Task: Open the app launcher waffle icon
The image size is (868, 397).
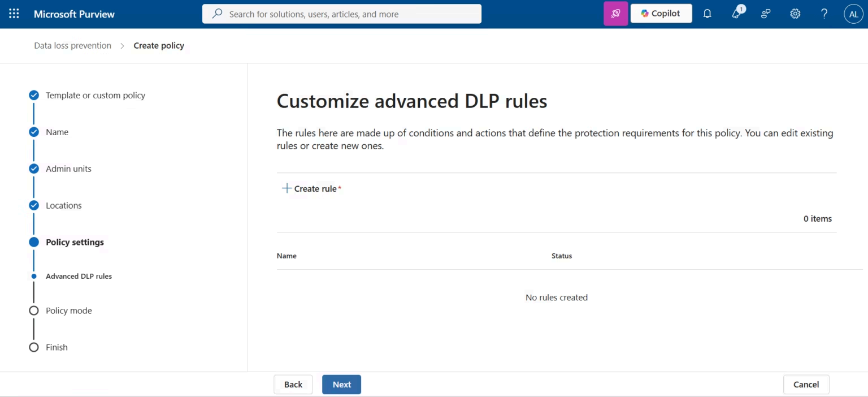Action: pos(14,14)
